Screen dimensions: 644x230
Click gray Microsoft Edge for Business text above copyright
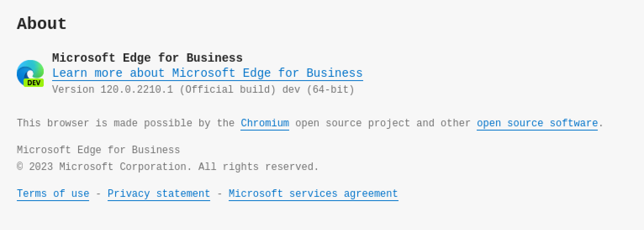pyautogui.click(x=98, y=150)
